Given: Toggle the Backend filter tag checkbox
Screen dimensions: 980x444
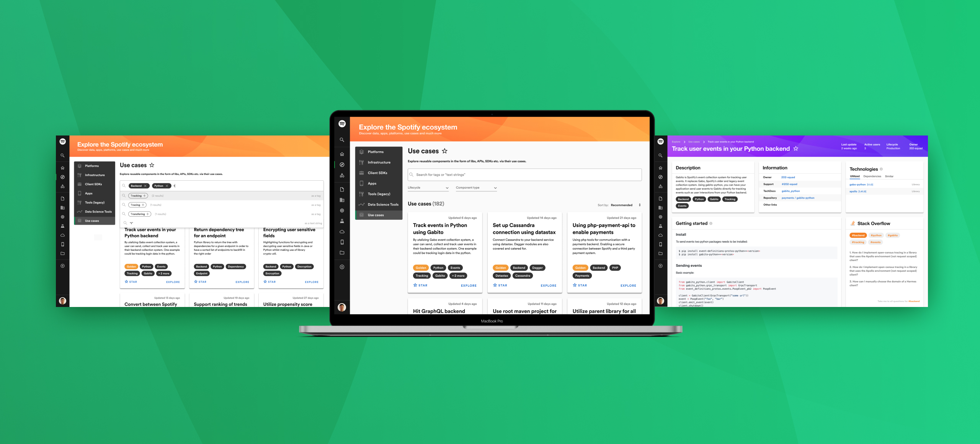Looking at the screenshot, I should click(137, 186).
